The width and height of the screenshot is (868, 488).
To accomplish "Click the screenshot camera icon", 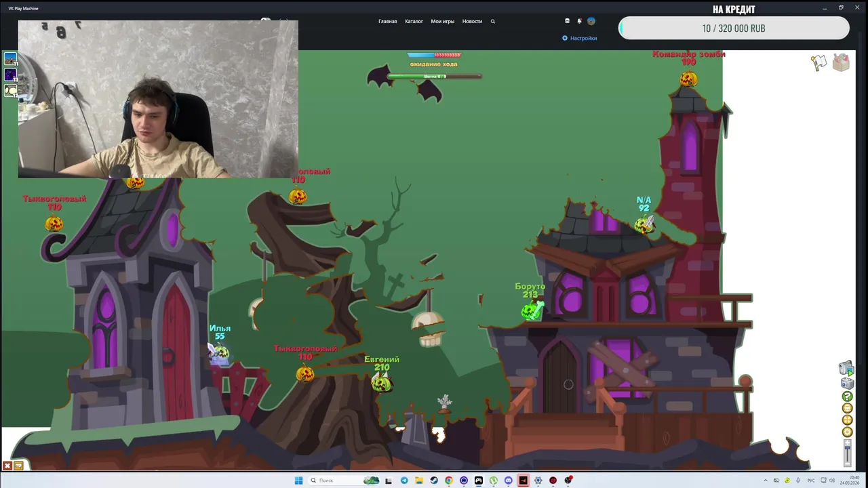I will coord(847,384).
